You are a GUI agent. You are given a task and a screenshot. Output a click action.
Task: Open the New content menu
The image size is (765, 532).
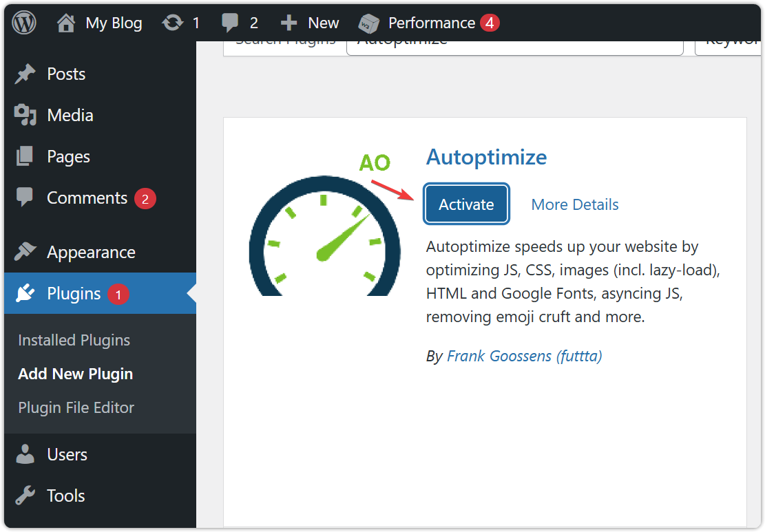(324, 23)
